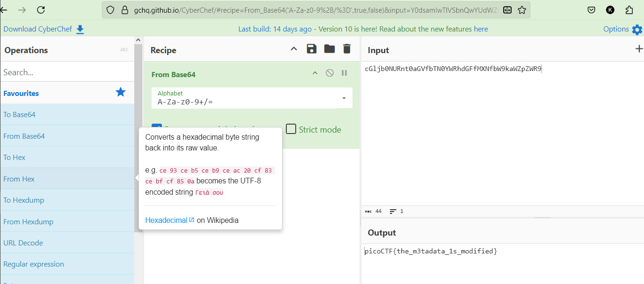Select To Hex operation
This screenshot has height=284, width=644.
pos(15,158)
